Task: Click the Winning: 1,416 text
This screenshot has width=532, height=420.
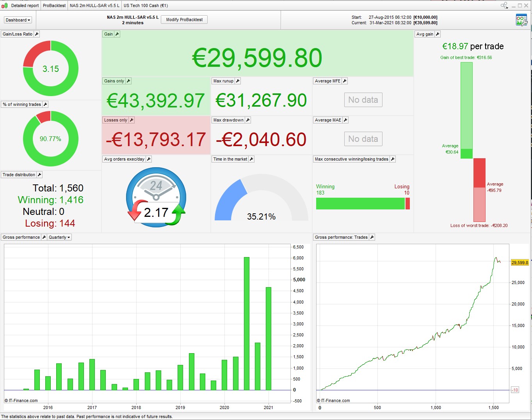Action: tap(51, 200)
